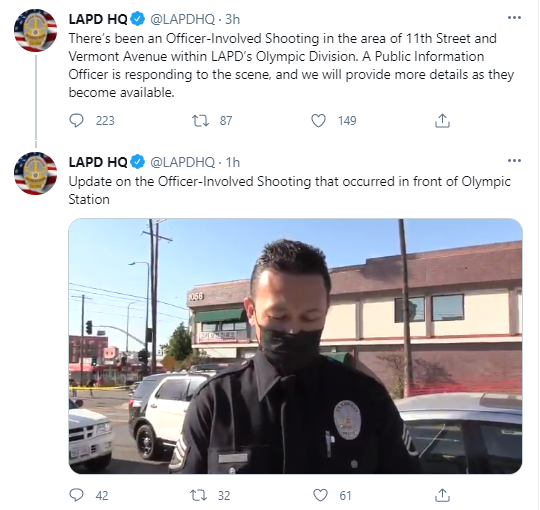Open the 1h timestamp of update tweet
Screen dimensions: 540x510
232,162
